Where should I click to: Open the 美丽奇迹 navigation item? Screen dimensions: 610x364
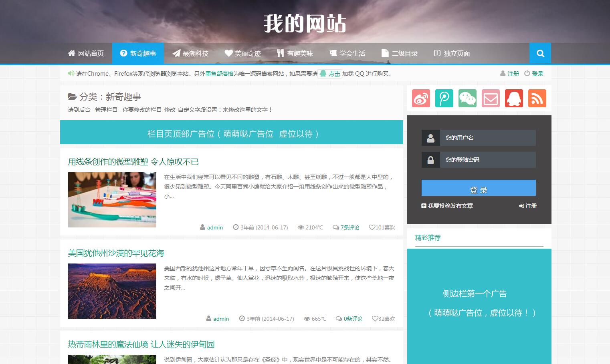242,53
